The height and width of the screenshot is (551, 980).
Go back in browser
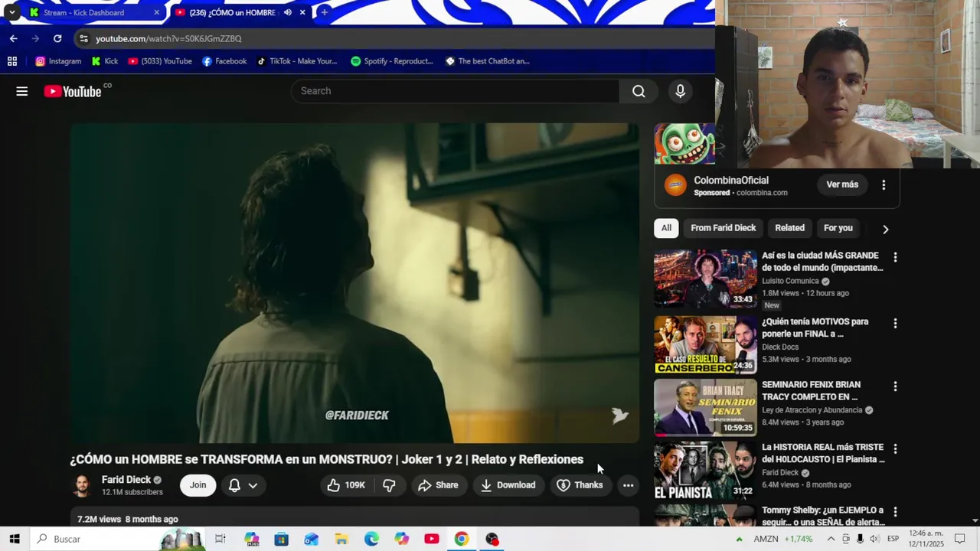(x=14, y=38)
